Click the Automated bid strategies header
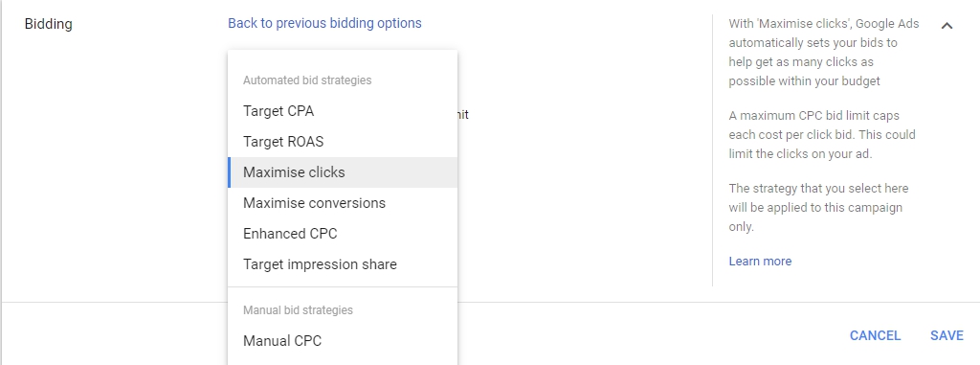 point(307,80)
